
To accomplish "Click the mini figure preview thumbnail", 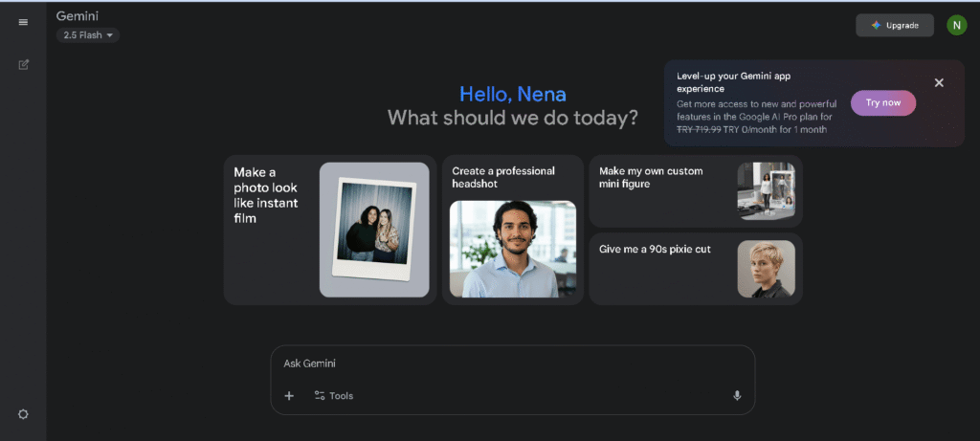I will (x=766, y=190).
